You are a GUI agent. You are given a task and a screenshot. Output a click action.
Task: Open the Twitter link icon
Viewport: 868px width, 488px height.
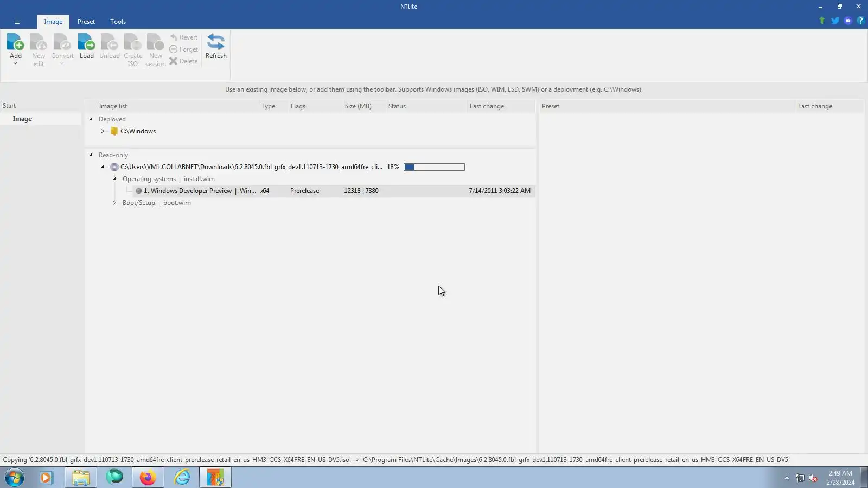[x=835, y=21]
